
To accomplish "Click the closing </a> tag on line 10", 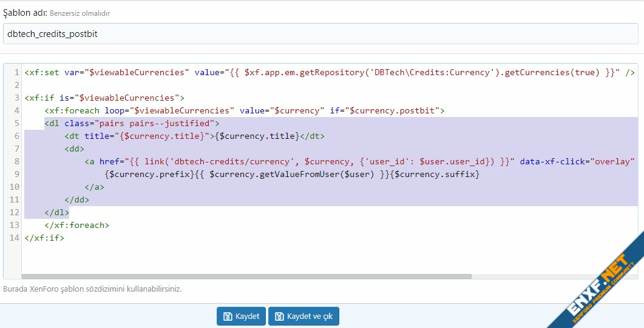I will point(94,187).
